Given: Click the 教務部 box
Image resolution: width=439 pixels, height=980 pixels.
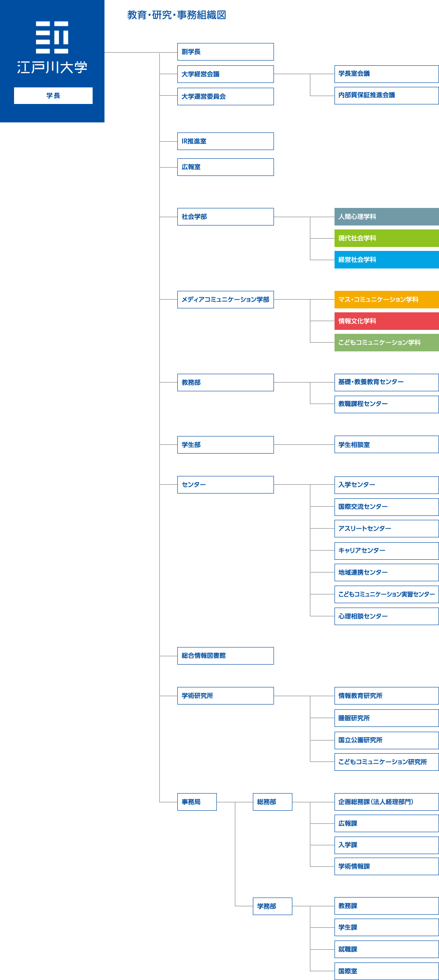Looking at the screenshot, I should click(x=226, y=383).
